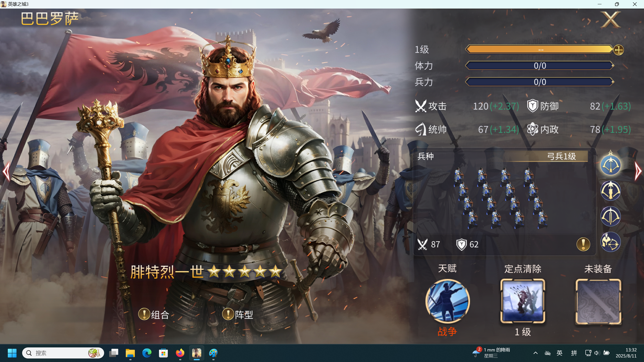Select the empty 未装备 equipment slot
Screen dimensions: 644x362
(598, 301)
